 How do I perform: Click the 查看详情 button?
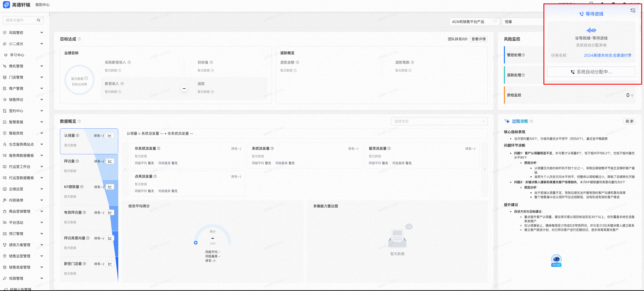(478, 39)
